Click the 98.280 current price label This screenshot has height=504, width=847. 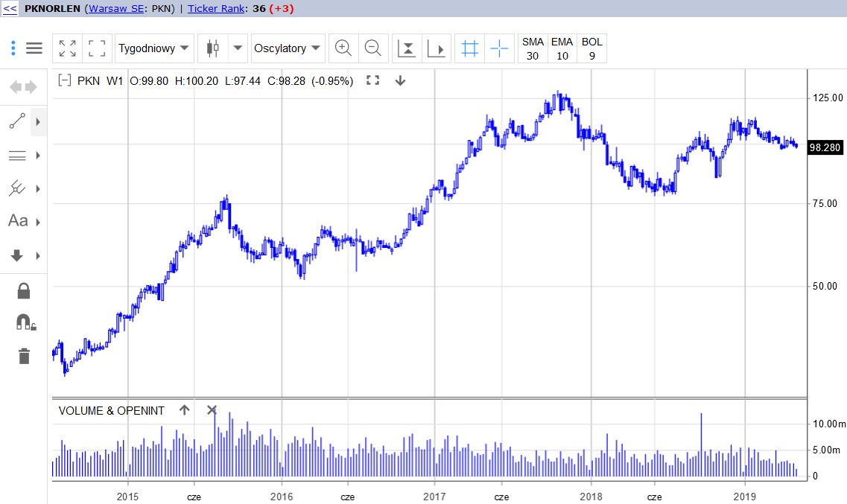(x=825, y=147)
